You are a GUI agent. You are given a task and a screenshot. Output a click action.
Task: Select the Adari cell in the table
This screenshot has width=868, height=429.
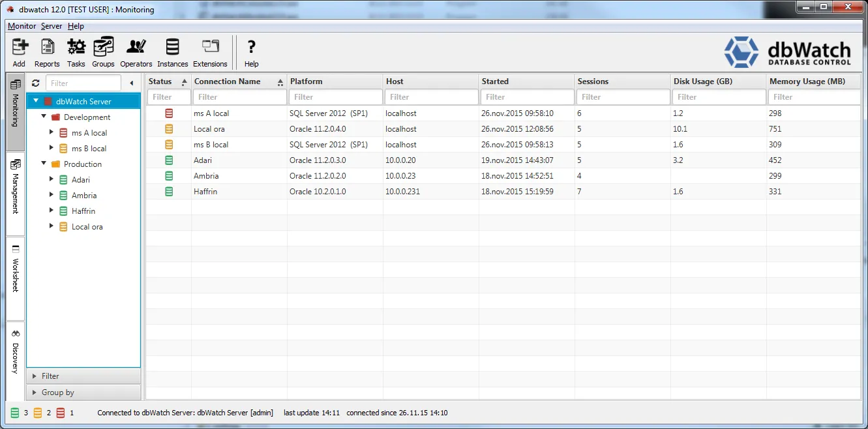(x=239, y=160)
